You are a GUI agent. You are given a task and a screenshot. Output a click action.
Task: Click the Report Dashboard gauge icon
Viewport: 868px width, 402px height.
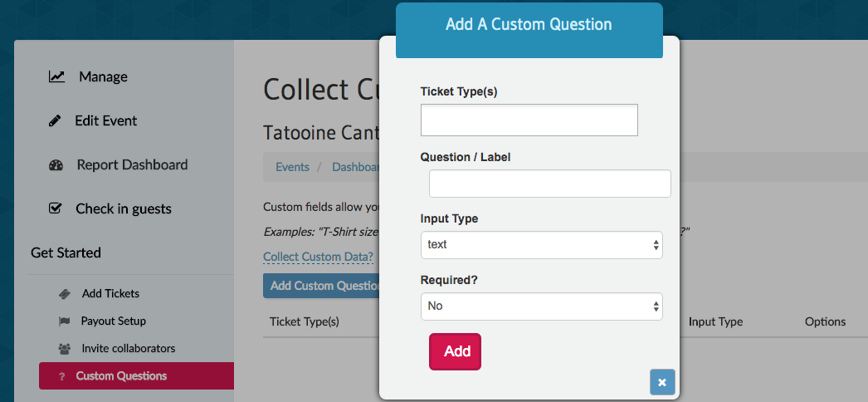point(56,165)
